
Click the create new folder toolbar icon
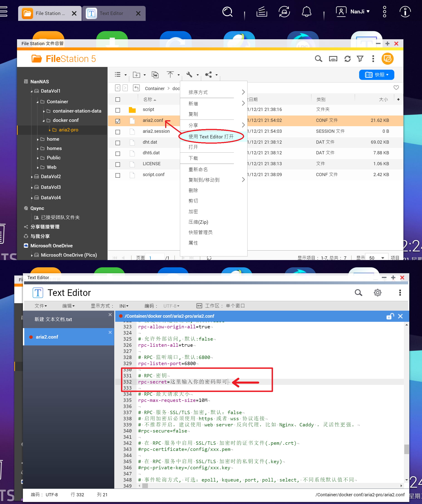[x=137, y=75]
